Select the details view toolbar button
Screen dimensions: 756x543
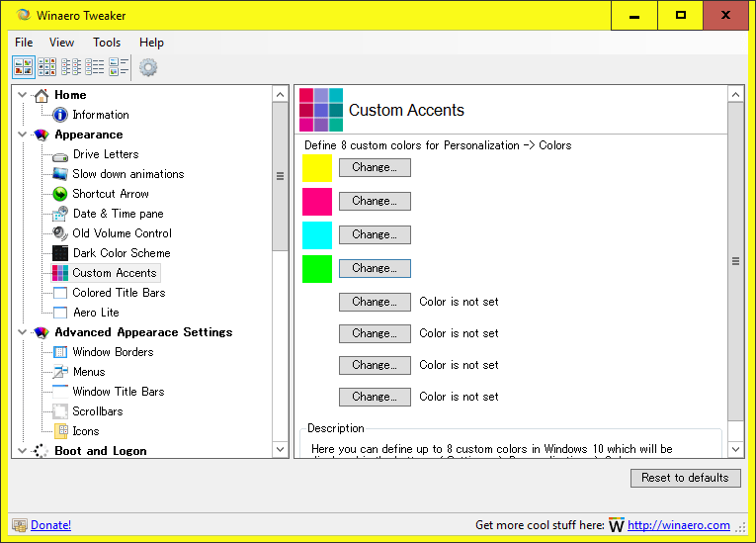coord(119,67)
